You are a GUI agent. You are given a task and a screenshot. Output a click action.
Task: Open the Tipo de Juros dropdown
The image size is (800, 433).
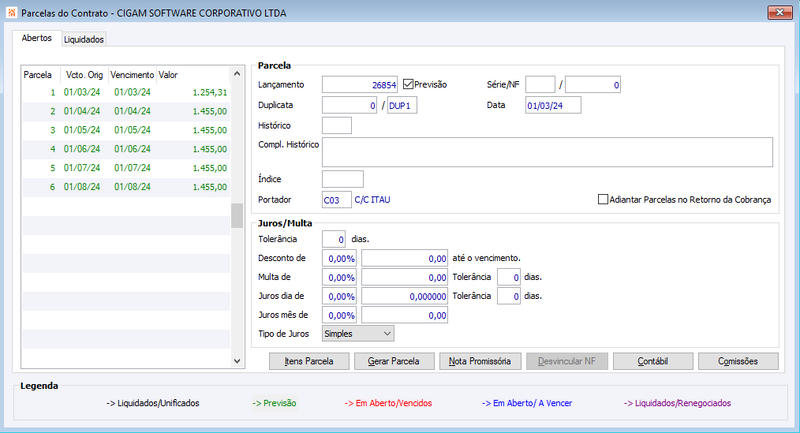tap(358, 334)
